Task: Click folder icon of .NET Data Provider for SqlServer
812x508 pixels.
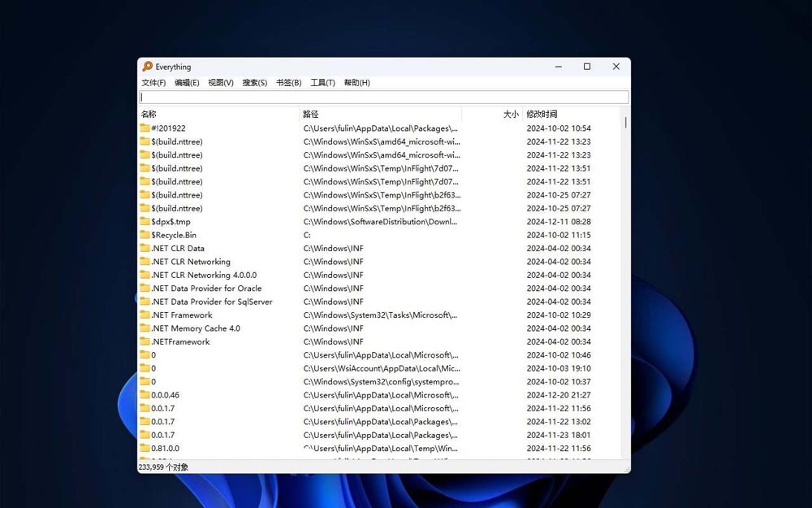Action: tap(145, 302)
